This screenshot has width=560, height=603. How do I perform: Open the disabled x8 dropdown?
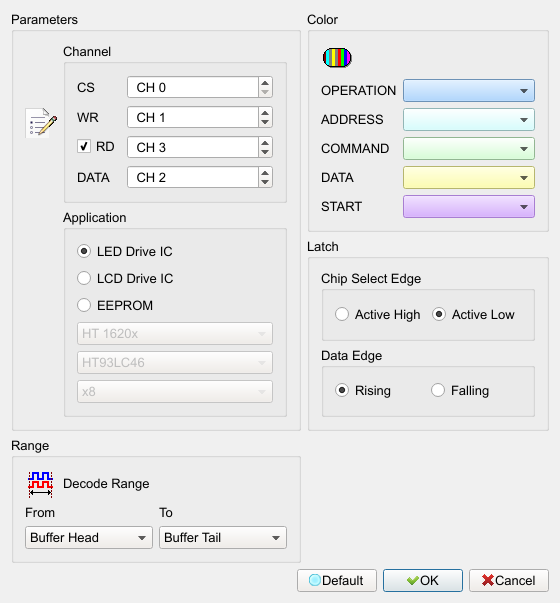[x=175, y=391]
